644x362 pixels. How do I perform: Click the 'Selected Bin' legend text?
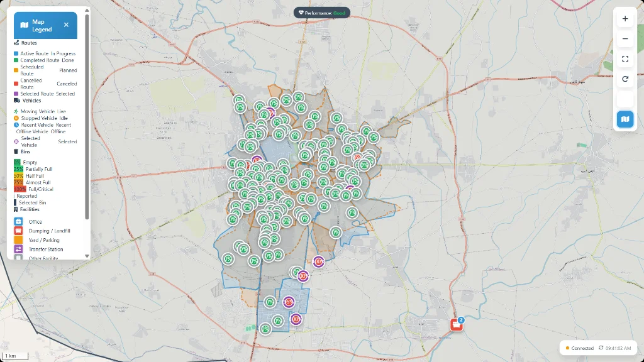pos(32,203)
